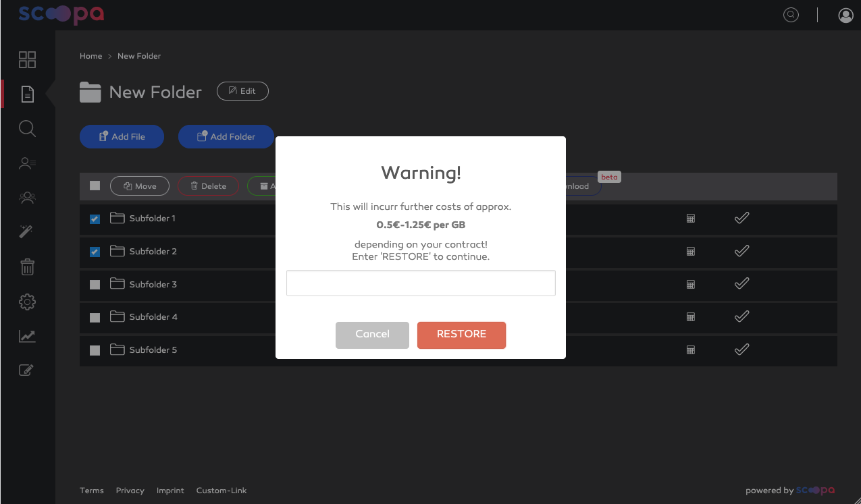Uncheck the Subfolder 1 checkbox
The height and width of the screenshot is (504, 861).
pos(95,219)
